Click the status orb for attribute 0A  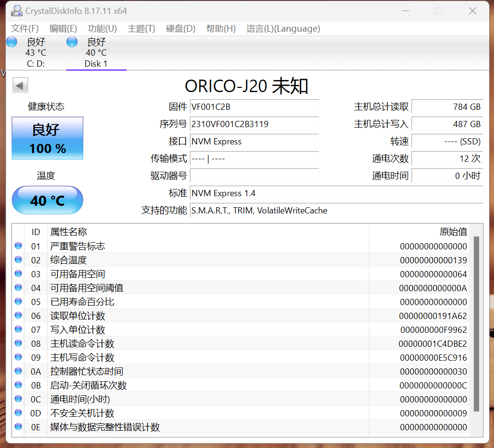18,371
